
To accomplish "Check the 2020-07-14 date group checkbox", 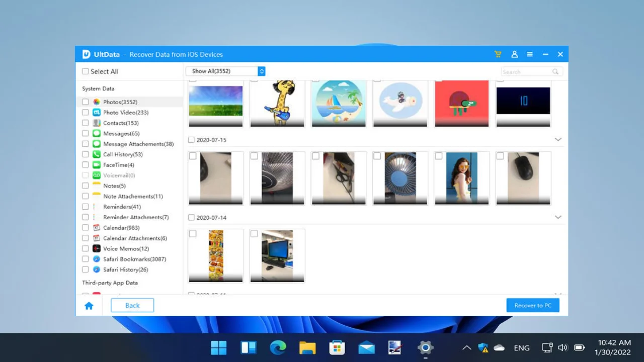I will [191, 218].
